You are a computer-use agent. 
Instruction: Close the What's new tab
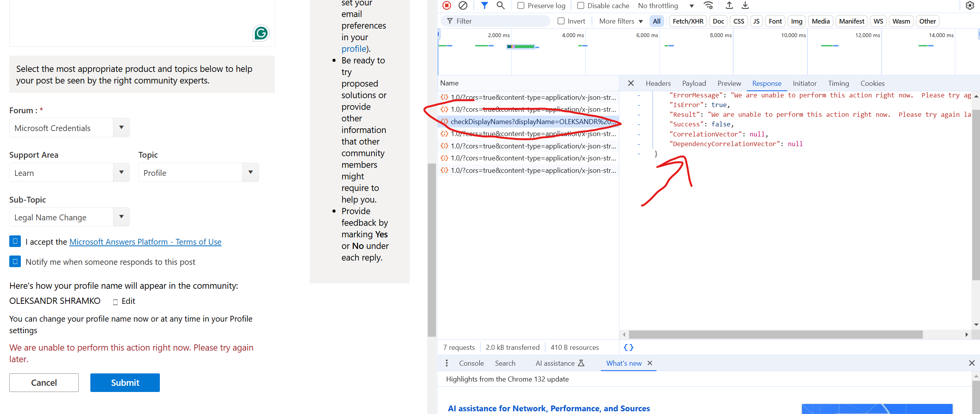point(650,363)
